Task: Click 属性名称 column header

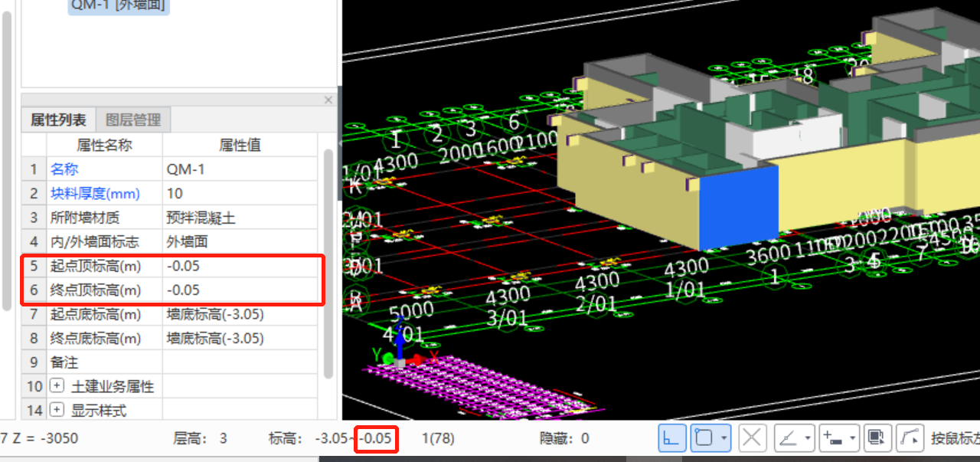Action: tap(104, 145)
